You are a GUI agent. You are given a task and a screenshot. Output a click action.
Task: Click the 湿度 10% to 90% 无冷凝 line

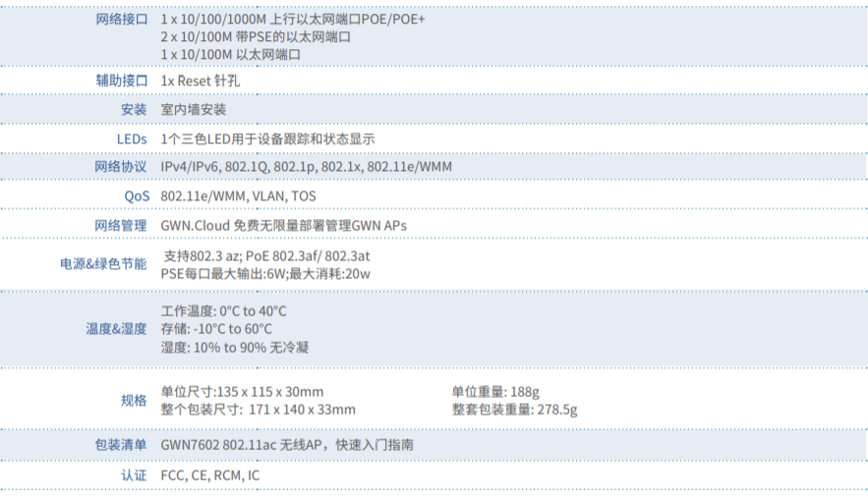coord(235,347)
